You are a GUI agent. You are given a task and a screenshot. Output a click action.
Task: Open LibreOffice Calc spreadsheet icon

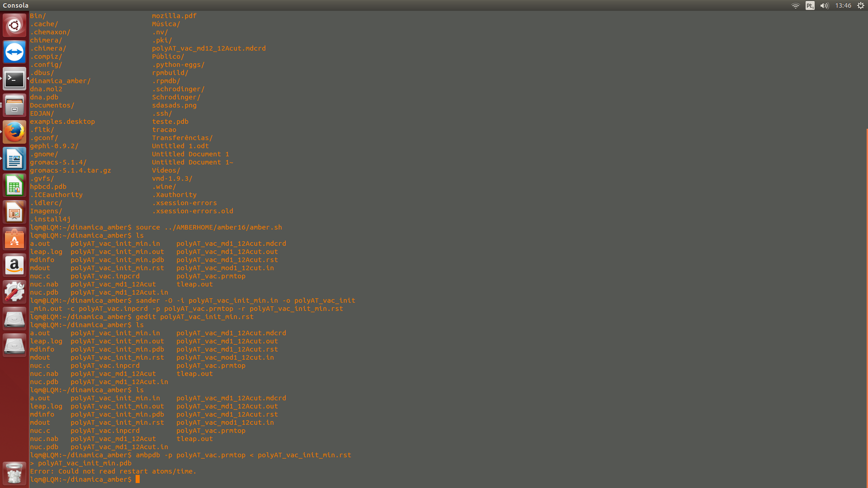click(14, 186)
